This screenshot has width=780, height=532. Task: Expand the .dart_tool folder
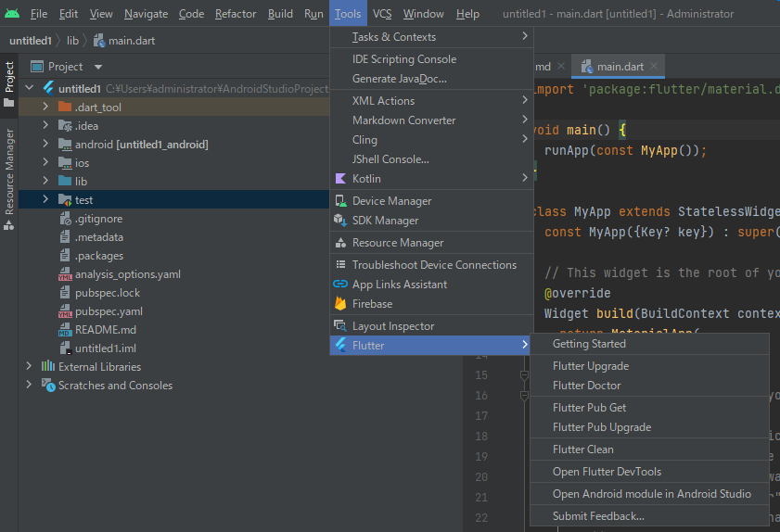point(45,107)
